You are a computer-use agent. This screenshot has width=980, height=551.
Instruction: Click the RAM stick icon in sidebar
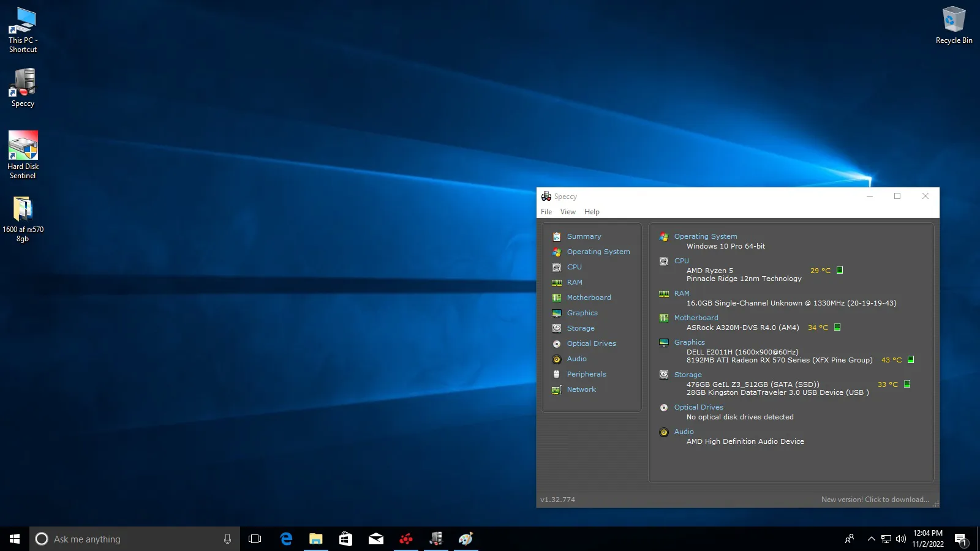pos(557,282)
